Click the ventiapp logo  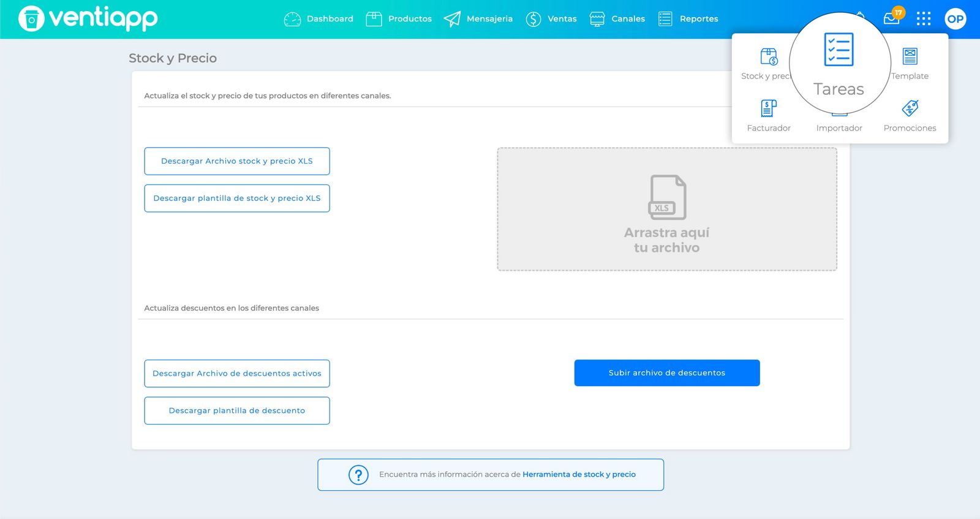[88, 18]
